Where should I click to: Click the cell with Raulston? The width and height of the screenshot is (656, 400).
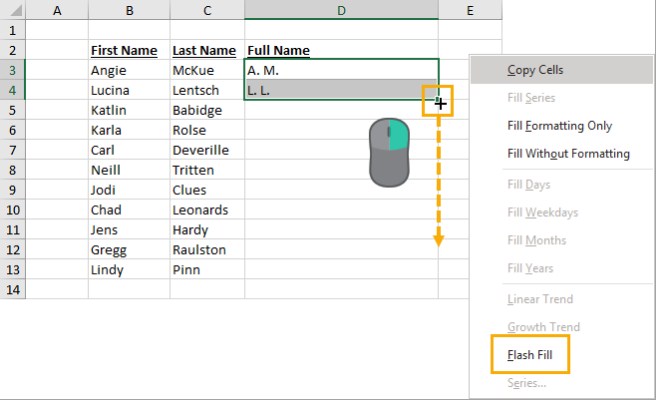pos(207,250)
